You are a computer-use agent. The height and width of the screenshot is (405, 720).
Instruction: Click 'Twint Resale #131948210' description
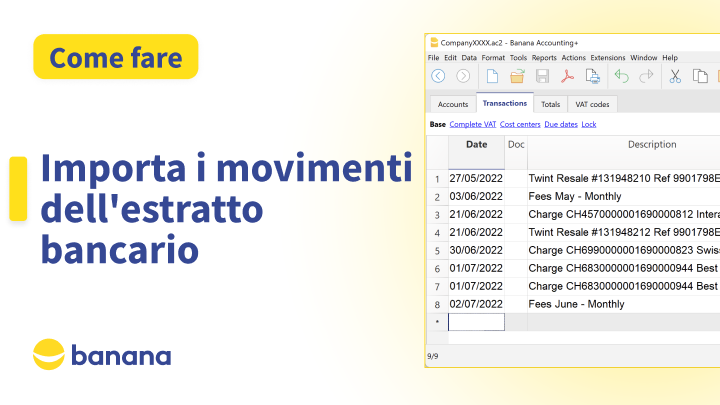pyautogui.click(x=624, y=178)
